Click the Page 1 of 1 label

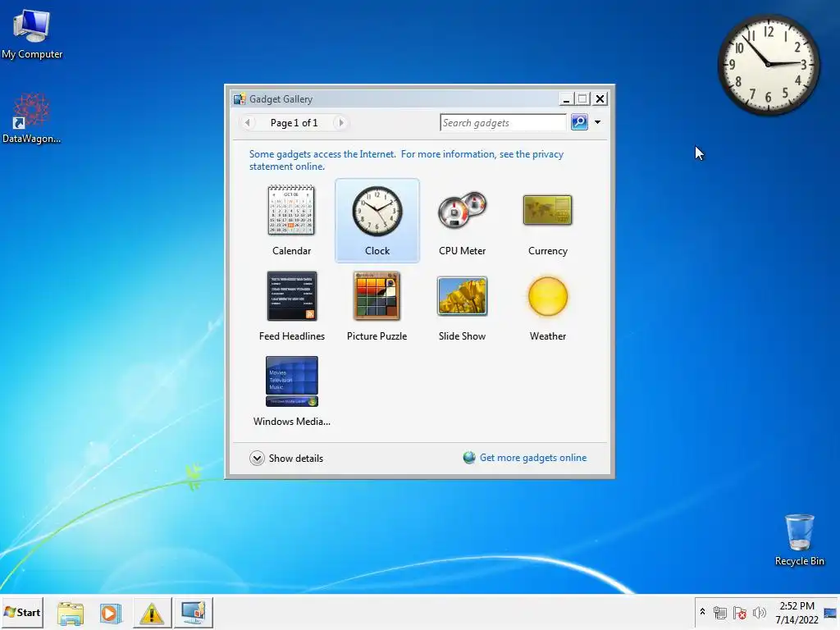coord(294,123)
